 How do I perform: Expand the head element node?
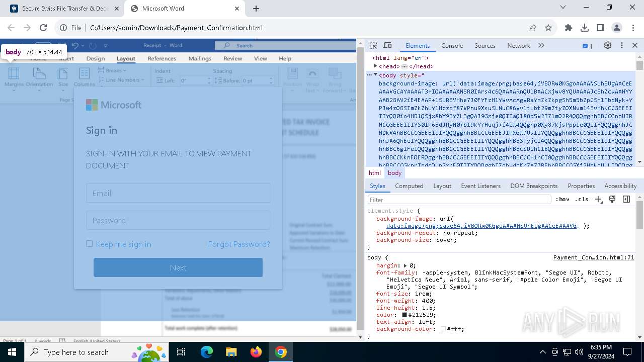(x=375, y=66)
